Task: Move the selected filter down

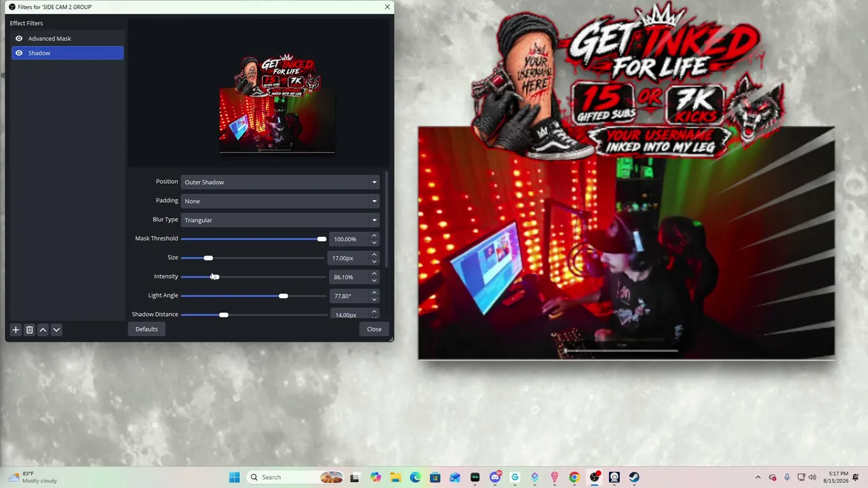Action: coord(56,329)
